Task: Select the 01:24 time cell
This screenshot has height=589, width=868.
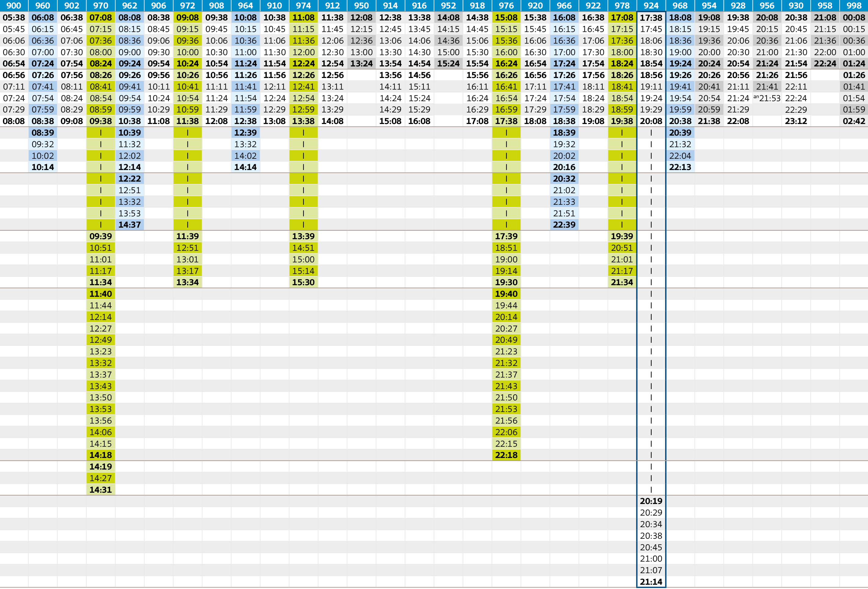Action: coord(854,63)
